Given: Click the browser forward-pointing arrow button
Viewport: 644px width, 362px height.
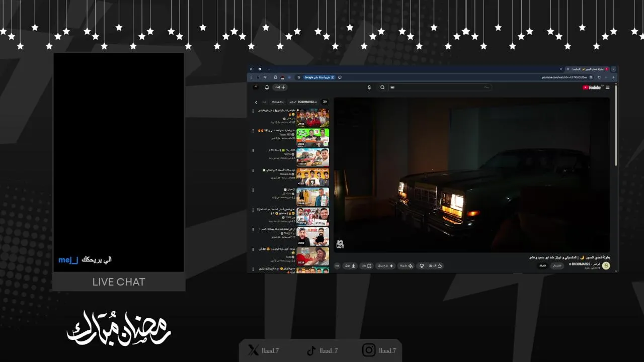Looking at the screenshot, I should (x=613, y=77).
